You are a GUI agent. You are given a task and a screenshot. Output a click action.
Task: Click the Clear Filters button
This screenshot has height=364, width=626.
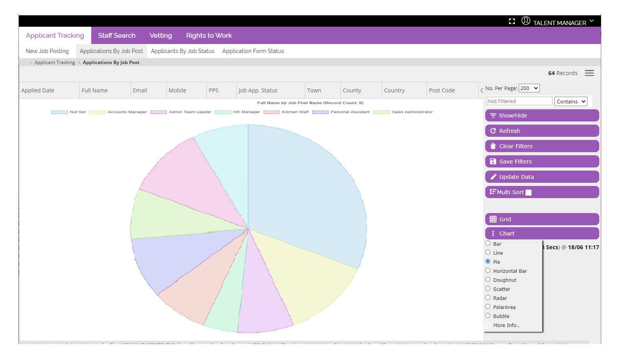point(542,146)
